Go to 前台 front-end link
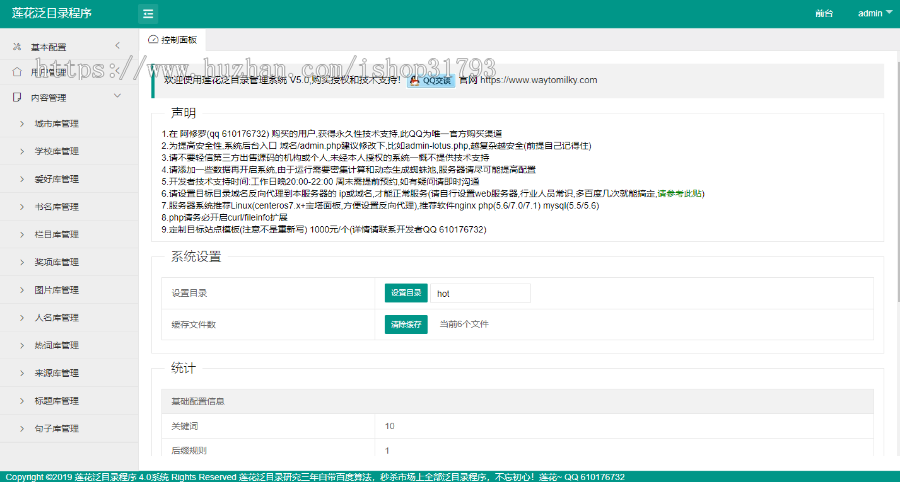 824,14
